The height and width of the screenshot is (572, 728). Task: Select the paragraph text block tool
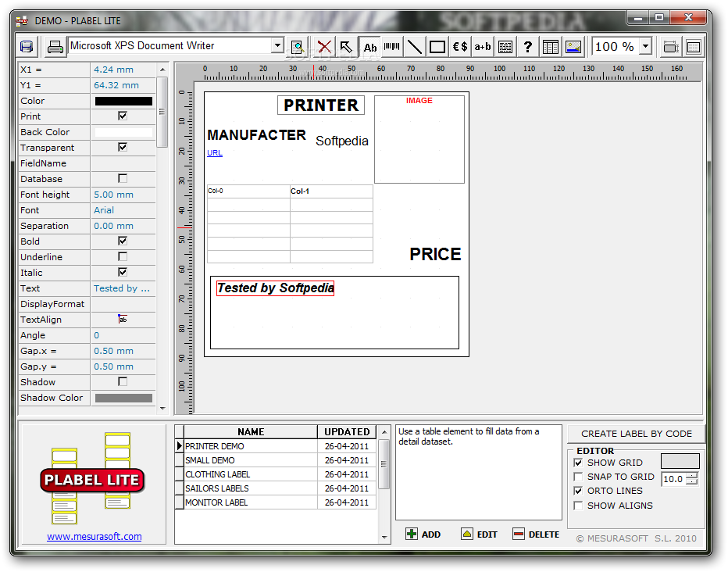(x=505, y=47)
